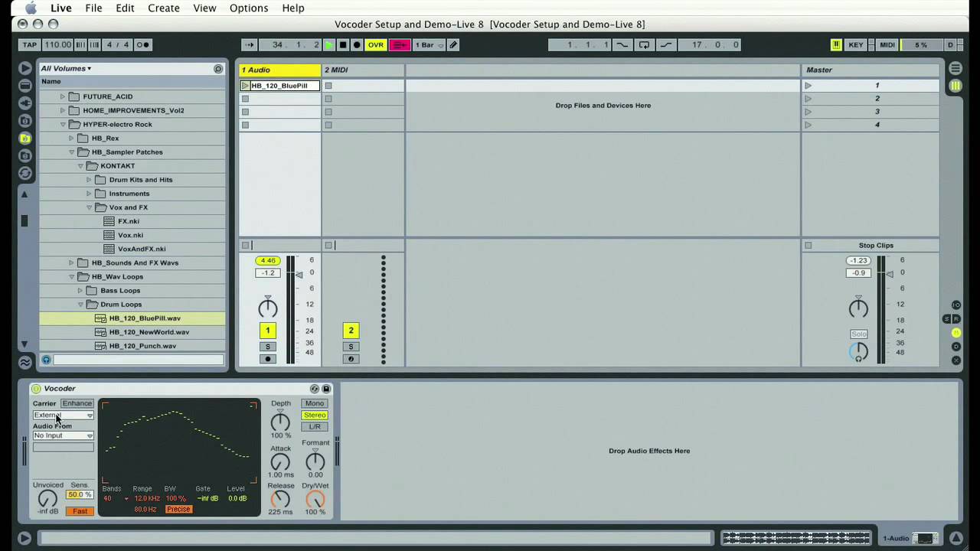Select the 2 MIDI track header
The width and height of the screenshot is (980, 551).
pos(363,70)
